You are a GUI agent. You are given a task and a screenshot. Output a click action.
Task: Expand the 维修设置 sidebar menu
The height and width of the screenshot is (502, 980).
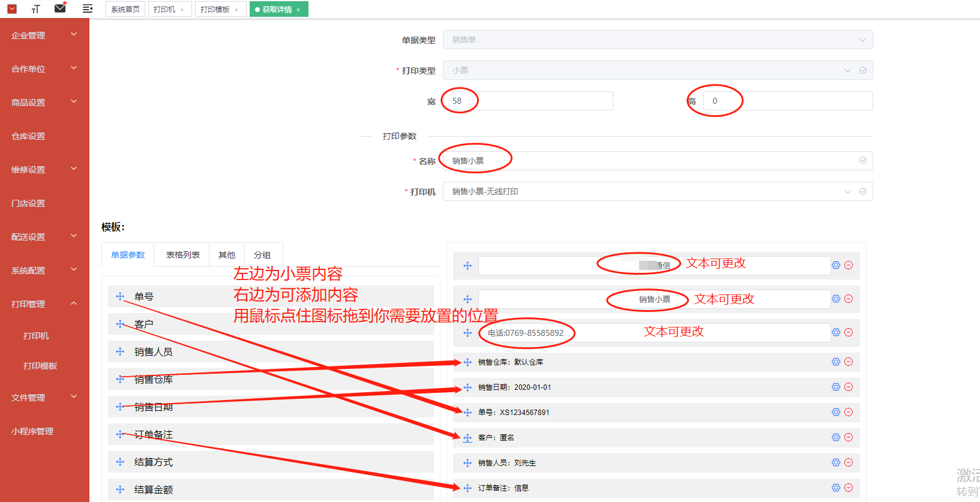tap(44, 170)
